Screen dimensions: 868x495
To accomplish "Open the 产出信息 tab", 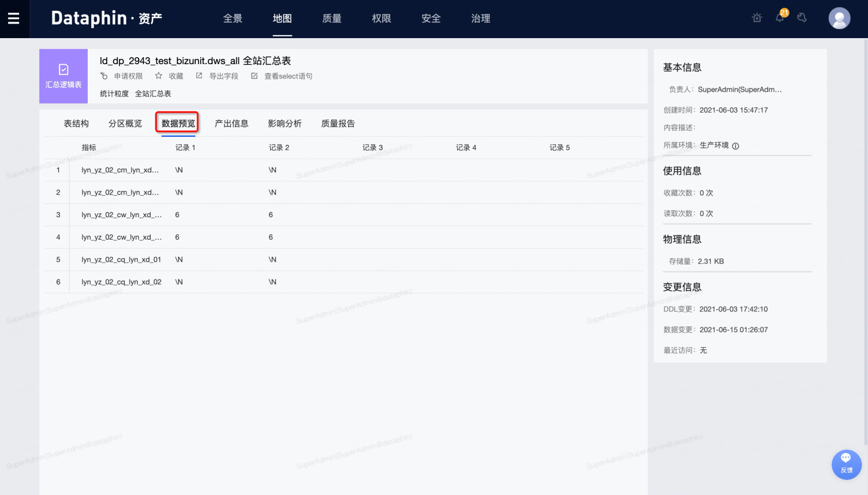I will click(x=231, y=124).
